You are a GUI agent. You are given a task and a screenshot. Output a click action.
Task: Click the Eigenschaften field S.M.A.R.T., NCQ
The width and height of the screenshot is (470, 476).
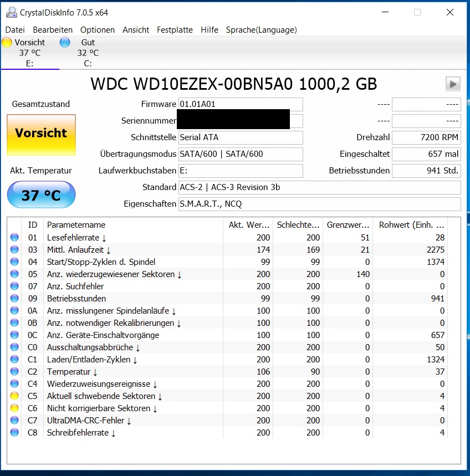click(319, 204)
